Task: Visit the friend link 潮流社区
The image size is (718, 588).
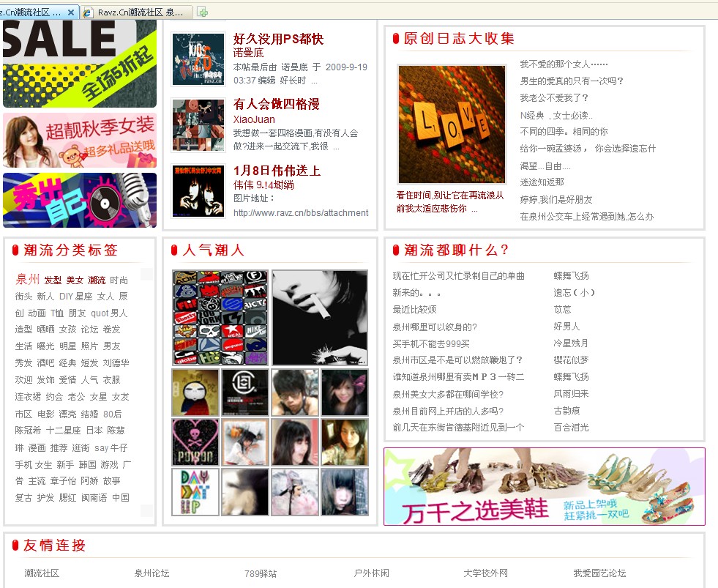Action: [x=42, y=573]
